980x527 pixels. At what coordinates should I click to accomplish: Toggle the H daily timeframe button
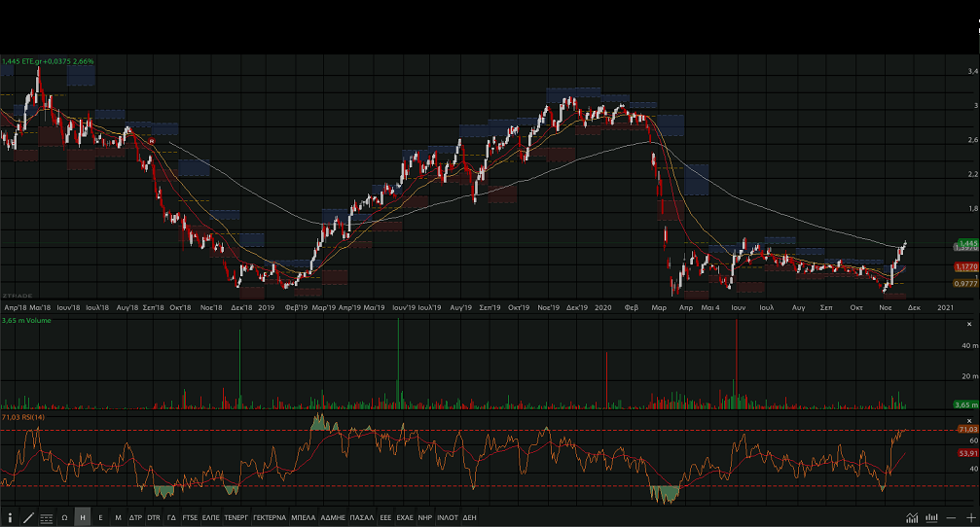tap(83, 517)
